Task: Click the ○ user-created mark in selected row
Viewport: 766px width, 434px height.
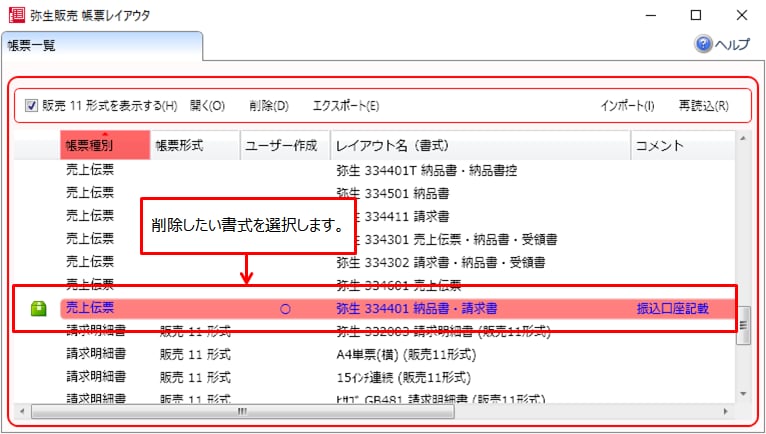Action: click(x=285, y=309)
